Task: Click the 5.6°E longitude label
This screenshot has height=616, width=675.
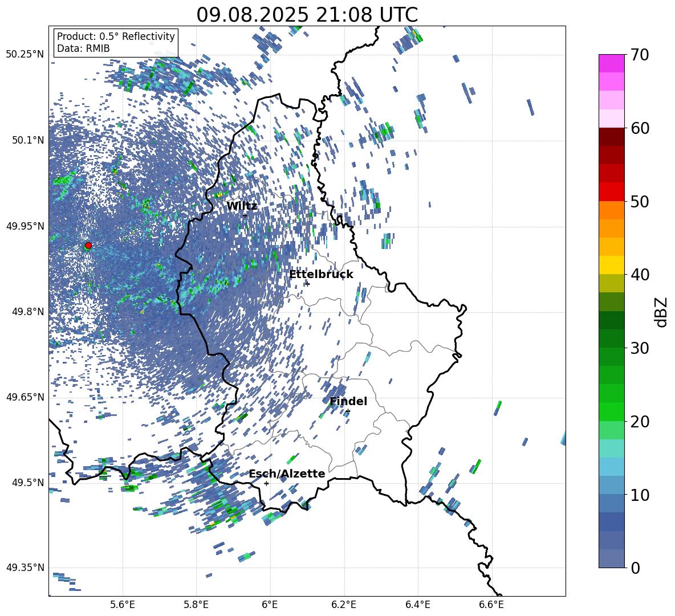Action: pyautogui.click(x=123, y=605)
